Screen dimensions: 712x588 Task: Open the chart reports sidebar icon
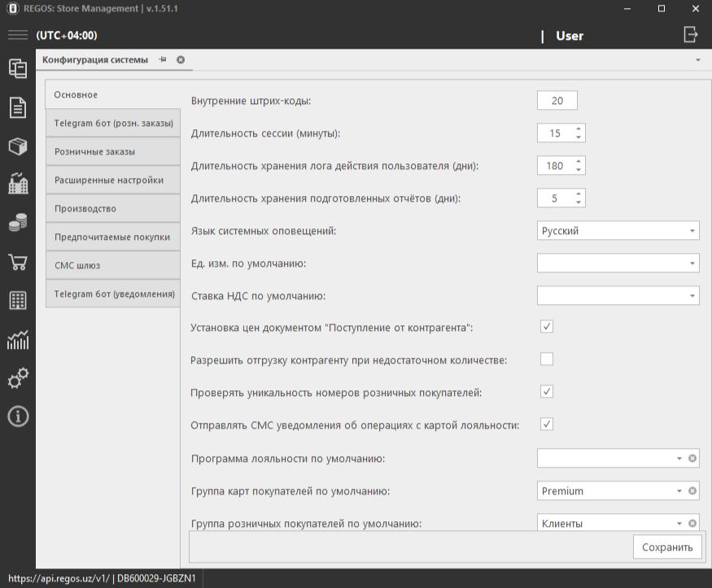tap(18, 340)
